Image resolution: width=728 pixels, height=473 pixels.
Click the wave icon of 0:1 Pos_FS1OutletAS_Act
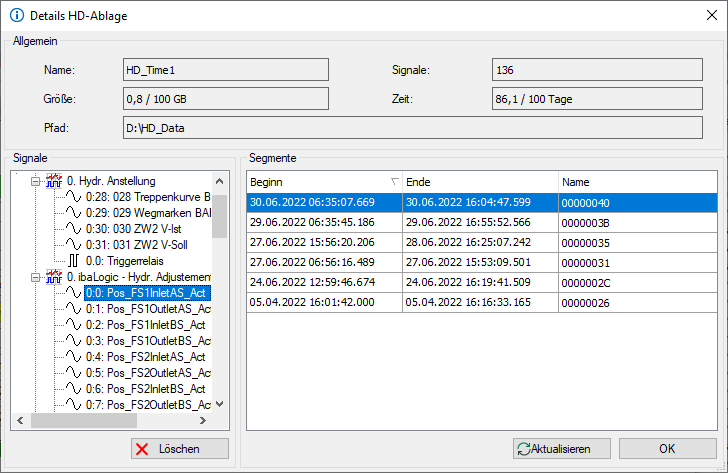click(x=73, y=309)
